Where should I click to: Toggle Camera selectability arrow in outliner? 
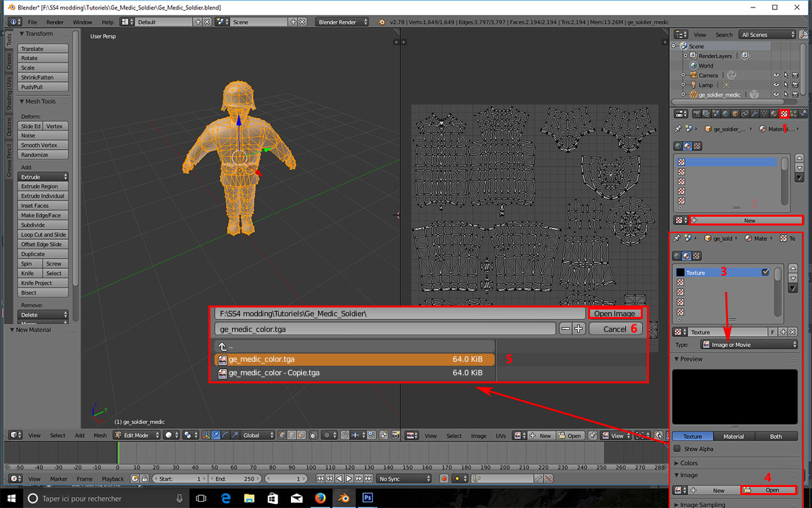pos(786,75)
